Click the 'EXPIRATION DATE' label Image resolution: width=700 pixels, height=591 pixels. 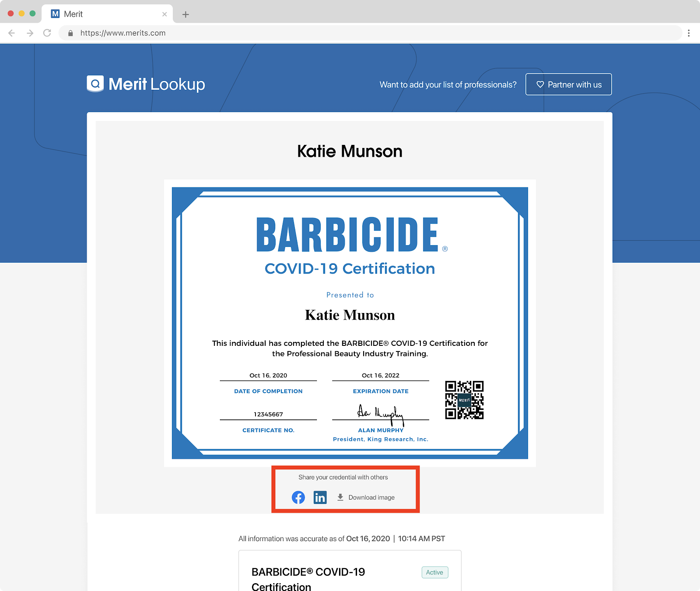(x=381, y=391)
